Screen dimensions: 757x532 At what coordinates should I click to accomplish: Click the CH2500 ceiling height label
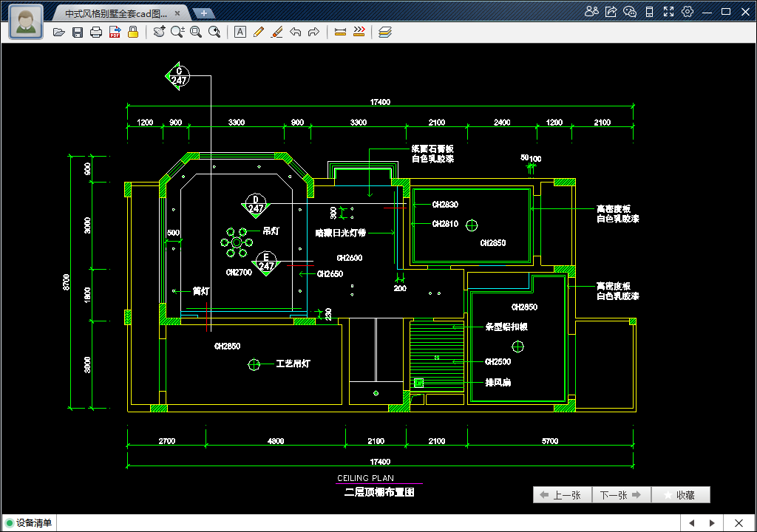(498, 361)
